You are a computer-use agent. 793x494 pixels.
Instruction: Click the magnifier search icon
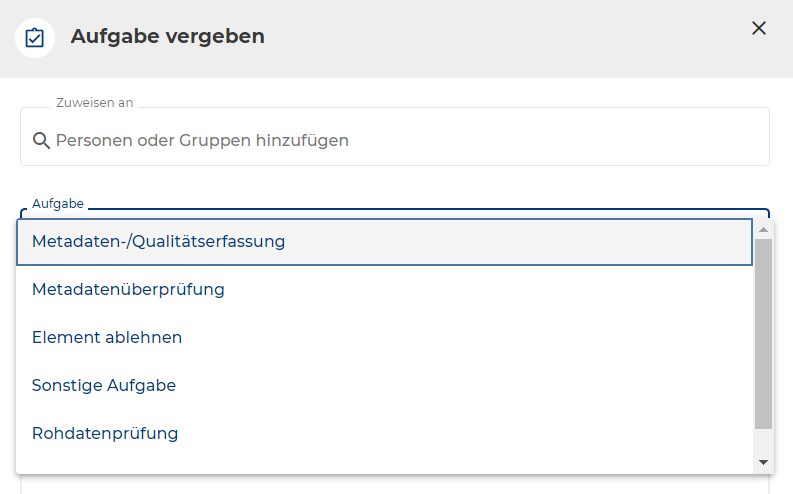point(41,141)
